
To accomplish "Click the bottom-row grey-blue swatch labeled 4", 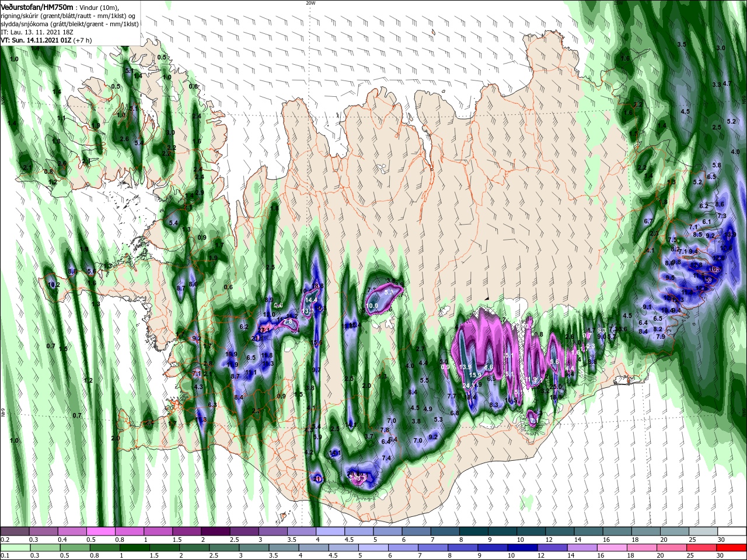I will [313, 548].
